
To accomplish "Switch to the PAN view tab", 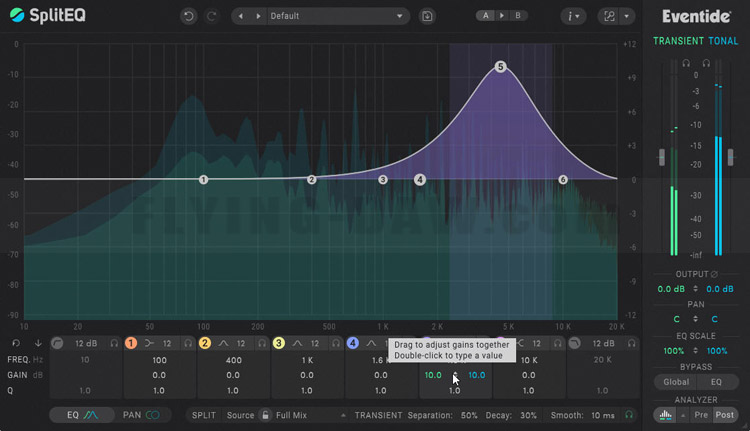I will point(142,415).
